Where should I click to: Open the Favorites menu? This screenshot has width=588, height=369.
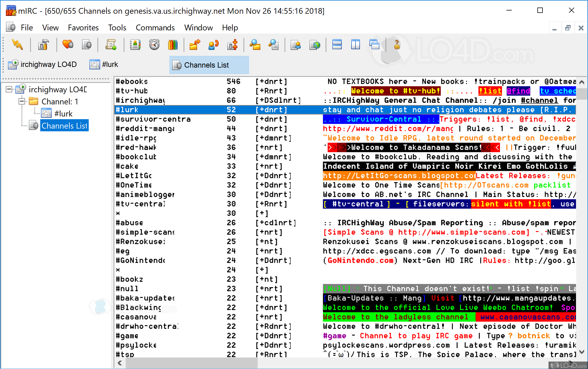(83, 28)
